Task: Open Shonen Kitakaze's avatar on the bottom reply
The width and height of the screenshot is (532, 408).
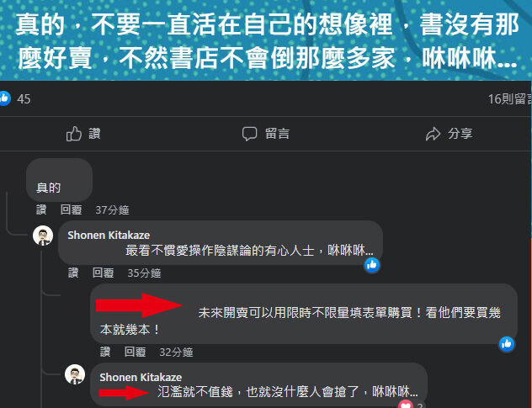Action: [x=75, y=374]
